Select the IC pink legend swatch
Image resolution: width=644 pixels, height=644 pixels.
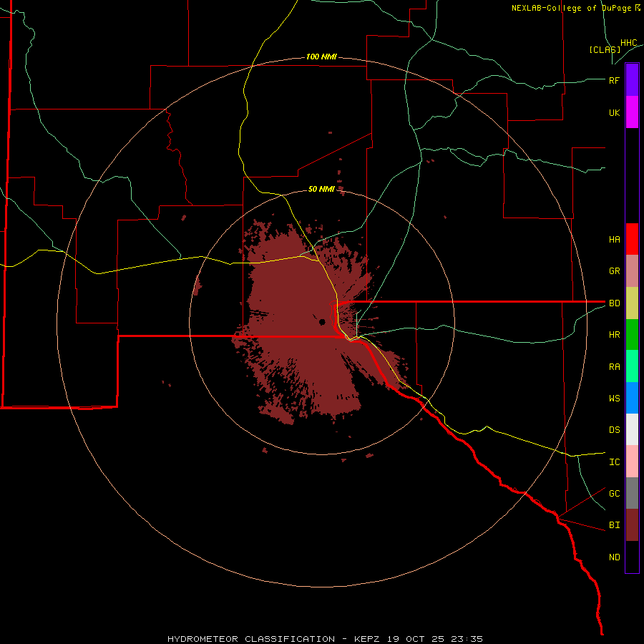(632, 462)
